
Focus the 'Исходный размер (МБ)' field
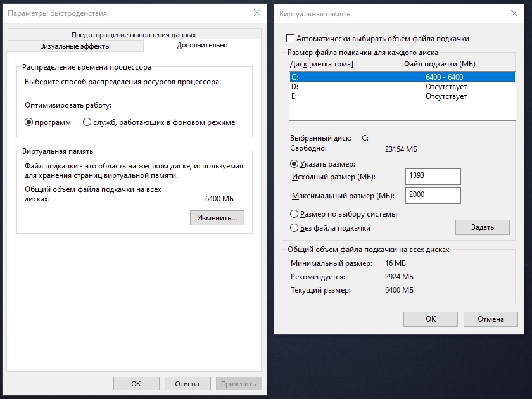[433, 177]
